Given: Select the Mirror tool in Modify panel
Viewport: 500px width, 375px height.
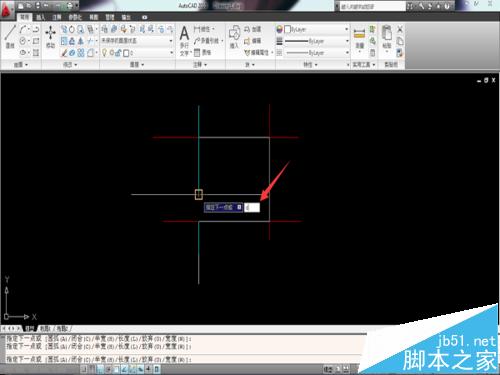Looking at the screenshot, I should pyautogui.click(x=81, y=41).
